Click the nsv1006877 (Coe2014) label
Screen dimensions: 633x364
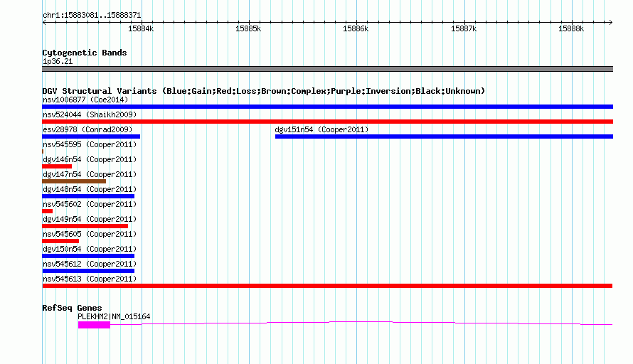[x=85, y=100]
